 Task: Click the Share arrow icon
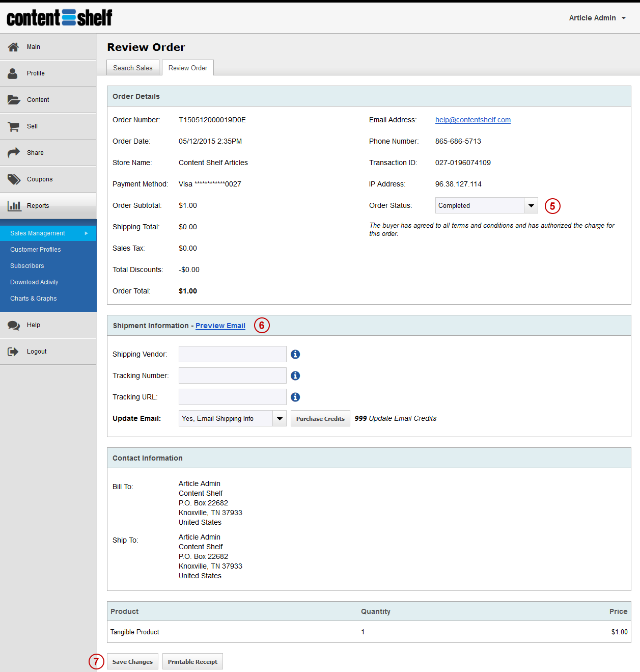[x=14, y=152]
